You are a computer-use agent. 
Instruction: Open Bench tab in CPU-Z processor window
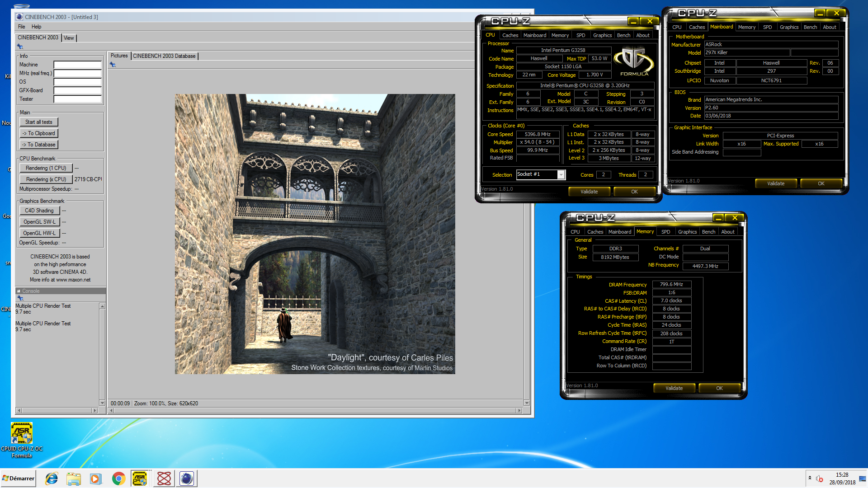(623, 35)
